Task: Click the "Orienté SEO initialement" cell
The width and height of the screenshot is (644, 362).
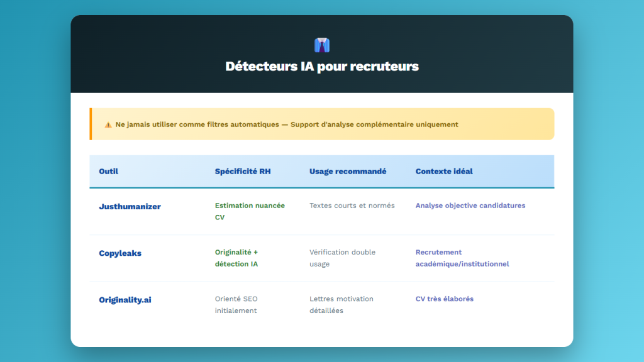Action: click(x=236, y=305)
